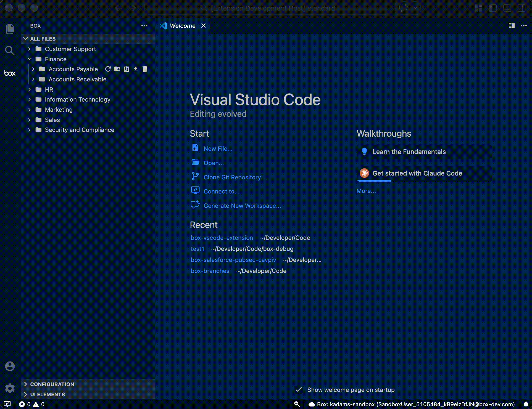Open Search in the activity bar
This screenshot has width=532, height=409.
tap(10, 51)
